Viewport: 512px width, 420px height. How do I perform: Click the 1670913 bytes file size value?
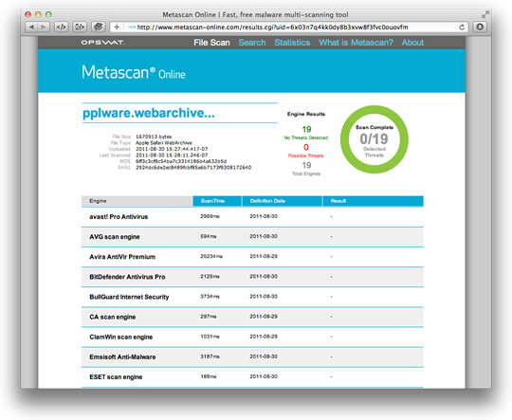(154, 137)
